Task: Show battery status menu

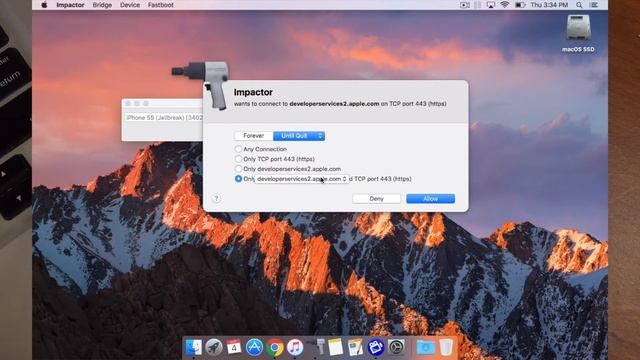Action: [x=520, y=5]
